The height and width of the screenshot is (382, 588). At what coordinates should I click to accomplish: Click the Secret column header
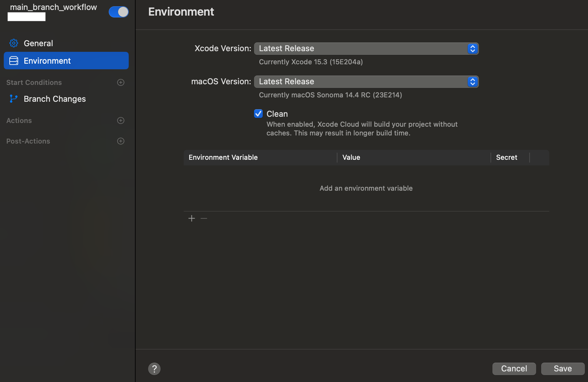510,157
